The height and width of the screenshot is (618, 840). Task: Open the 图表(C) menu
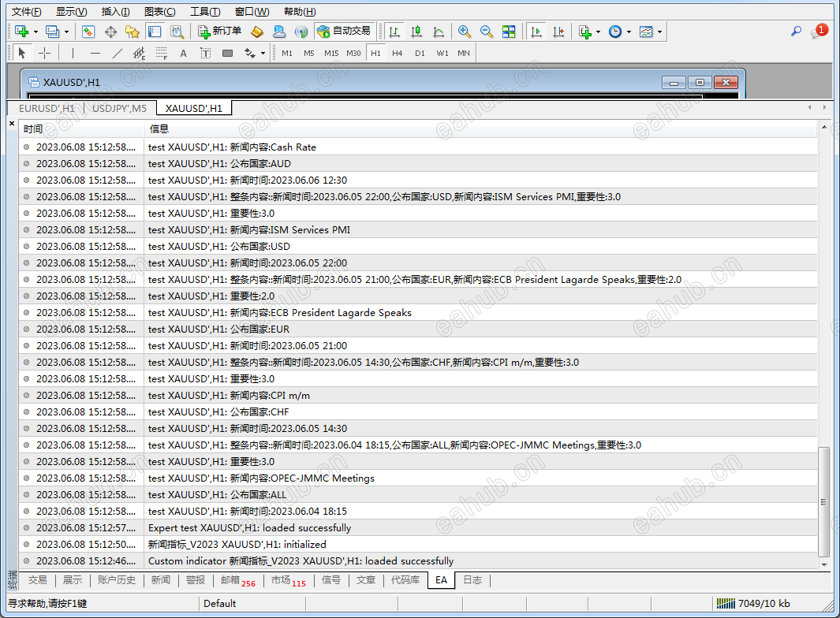tap(159, 11)
